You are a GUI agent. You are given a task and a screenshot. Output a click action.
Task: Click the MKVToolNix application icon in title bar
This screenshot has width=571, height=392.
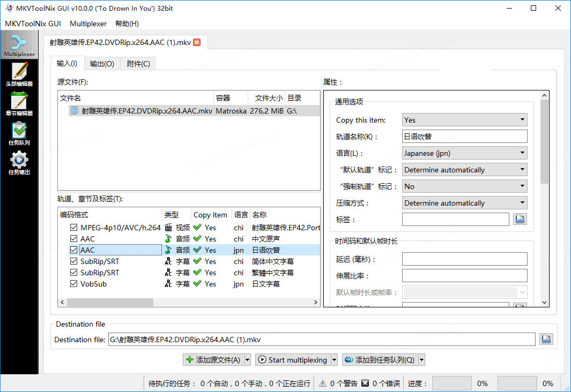click(9, 8)
